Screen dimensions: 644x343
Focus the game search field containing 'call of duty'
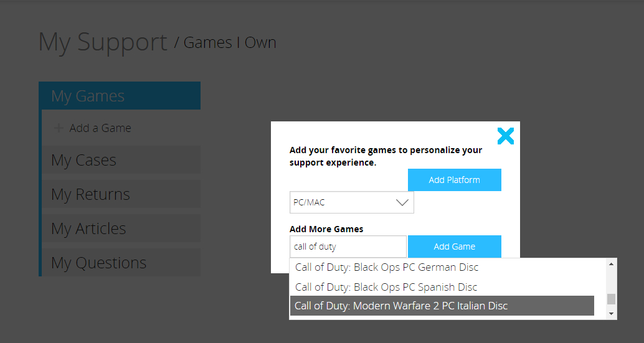click(x=348, y=247)
